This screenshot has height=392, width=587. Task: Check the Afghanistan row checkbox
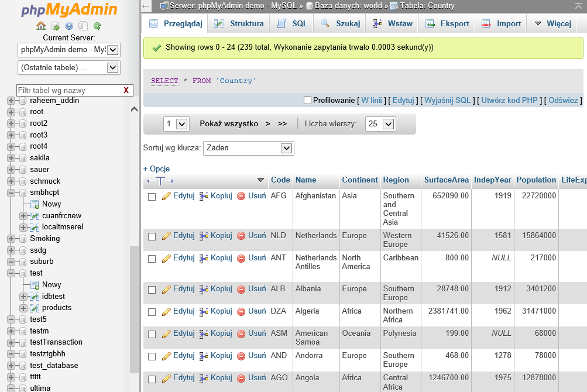pyautogui.click(x=152, y=197)
